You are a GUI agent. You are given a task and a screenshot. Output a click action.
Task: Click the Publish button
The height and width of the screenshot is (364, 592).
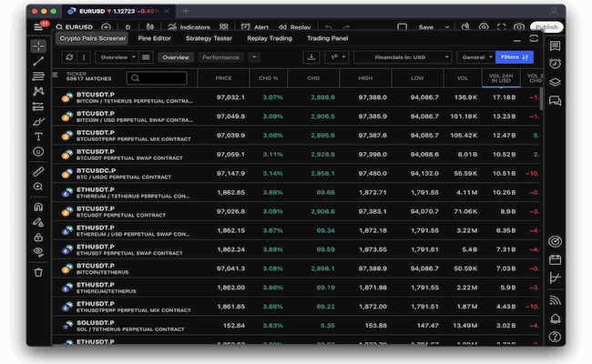(546, 27)
